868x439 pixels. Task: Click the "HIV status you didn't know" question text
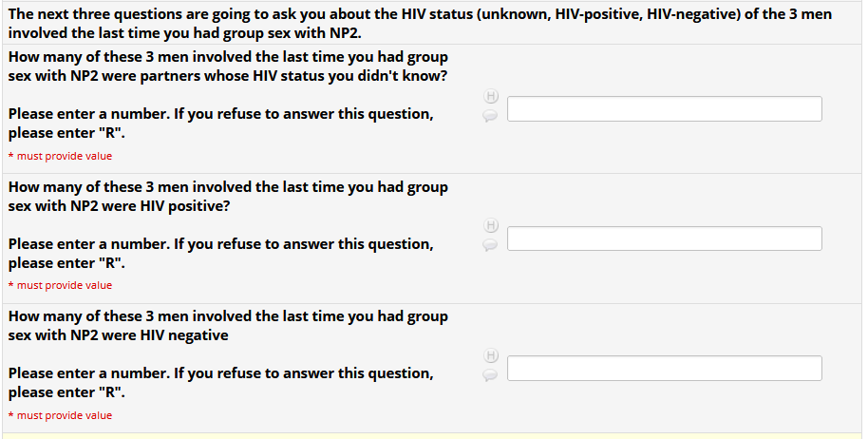point(228,67)
